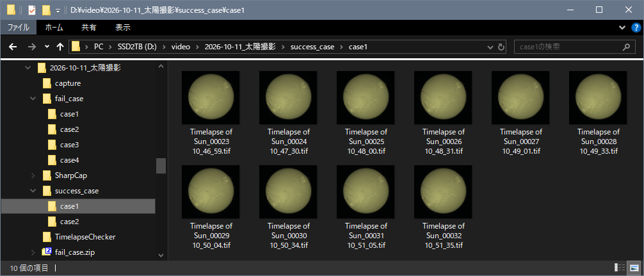Expand the SharpCap tree node
Image resolution: width=644 pixels, height=276 pixels.
(x=33, y=175)
